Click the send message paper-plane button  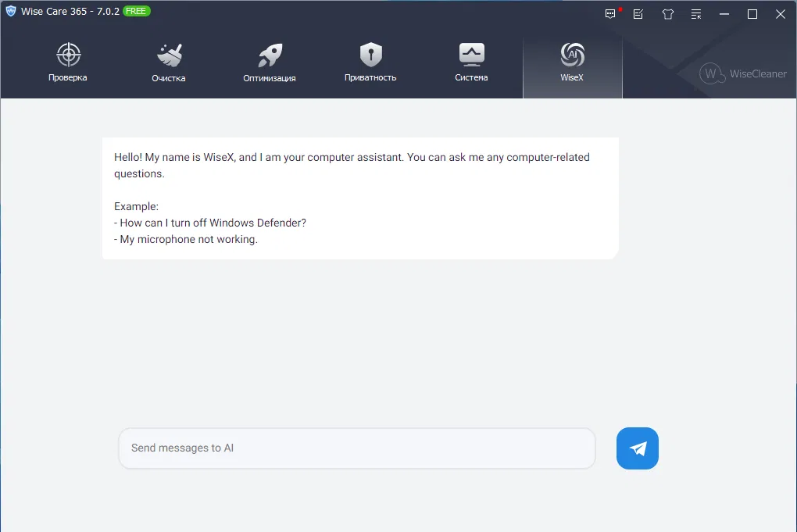pyautogui.click(x=638, y=448)
